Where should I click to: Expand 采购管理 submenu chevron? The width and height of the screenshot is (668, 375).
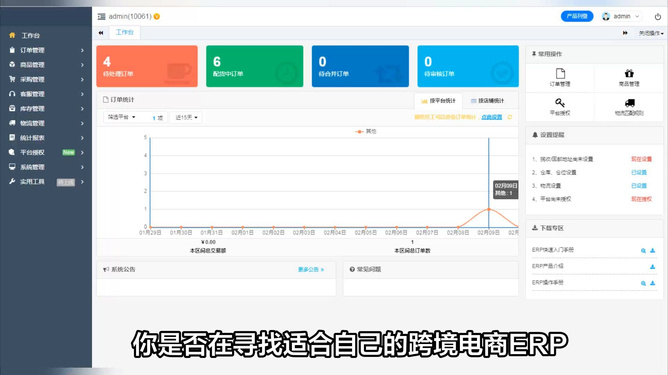82,79
